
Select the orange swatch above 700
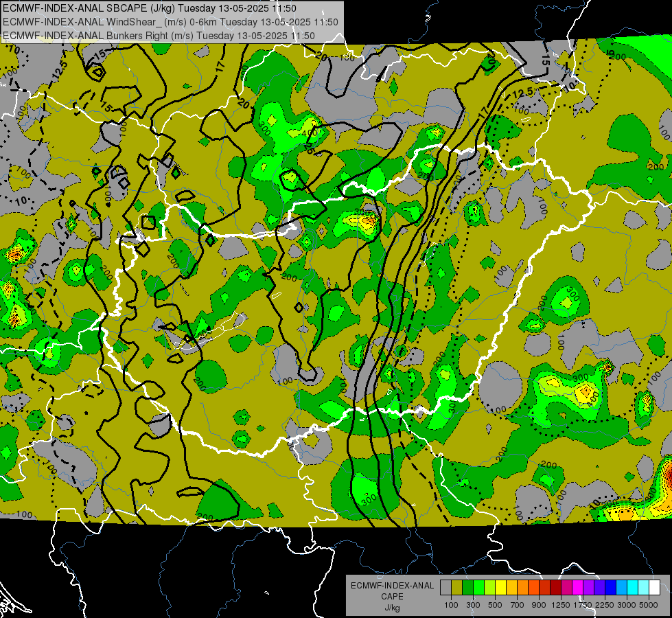coord(522,588)
